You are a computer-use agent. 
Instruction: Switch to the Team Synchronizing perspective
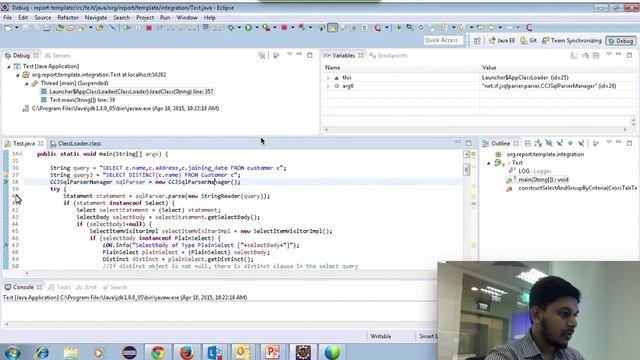(571, 40)
